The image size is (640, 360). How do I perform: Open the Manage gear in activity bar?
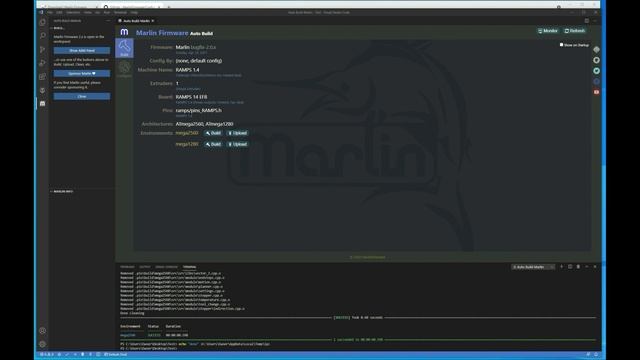pos(42,344)
